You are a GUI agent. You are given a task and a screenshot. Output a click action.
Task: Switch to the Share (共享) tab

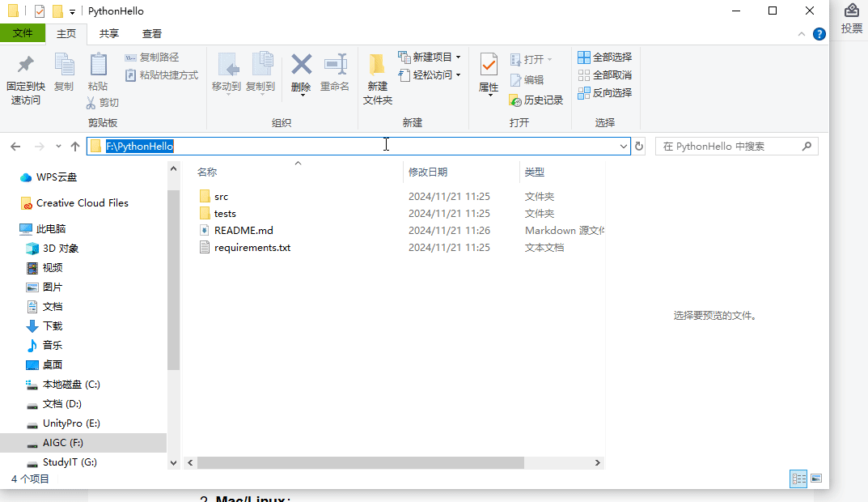pyautogui.click(x=109, y=34)
